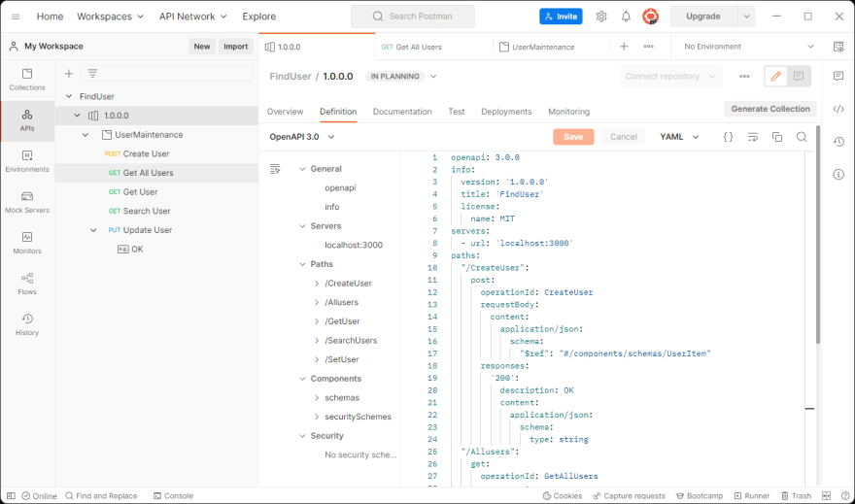Switch to comment mode icon
The image size is (855, 504).
coord(799,77)
